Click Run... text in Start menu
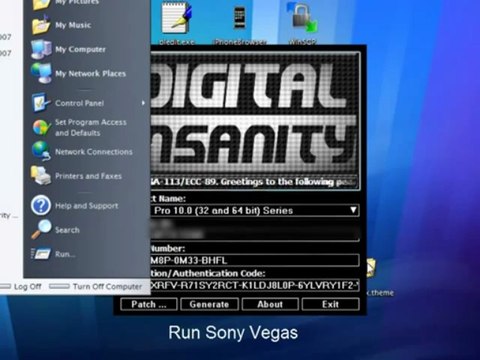 pos(65,254)
